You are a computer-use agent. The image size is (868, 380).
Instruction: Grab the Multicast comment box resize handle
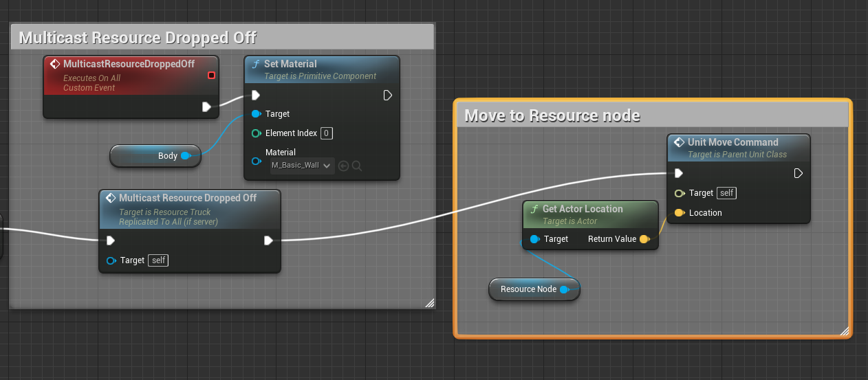point(430,302)
